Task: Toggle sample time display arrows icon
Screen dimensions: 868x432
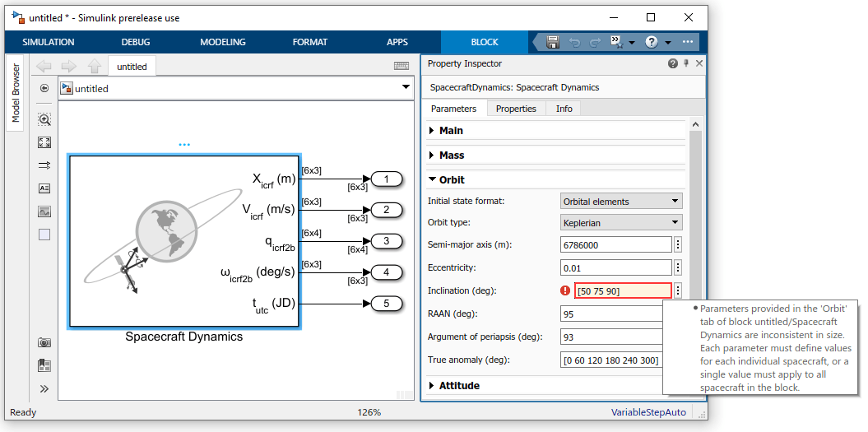Action: 44,165
